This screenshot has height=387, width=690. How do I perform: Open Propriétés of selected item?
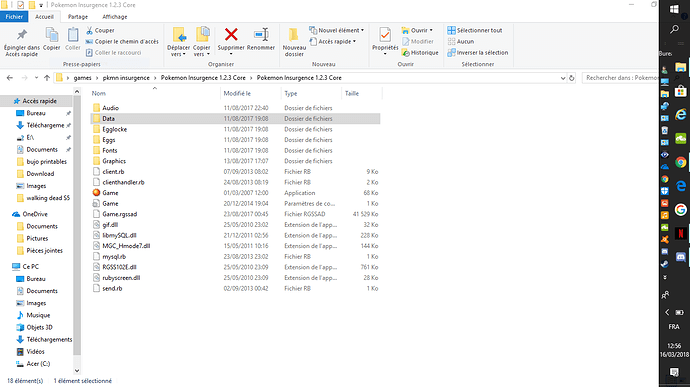coord(385,41)
